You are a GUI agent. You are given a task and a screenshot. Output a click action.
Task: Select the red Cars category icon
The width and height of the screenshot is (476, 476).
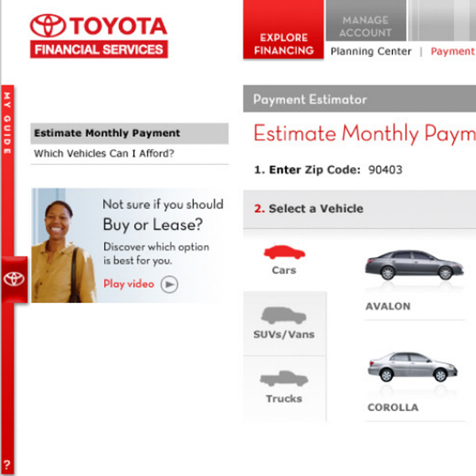pyautogui.click(x=285, y=252)
